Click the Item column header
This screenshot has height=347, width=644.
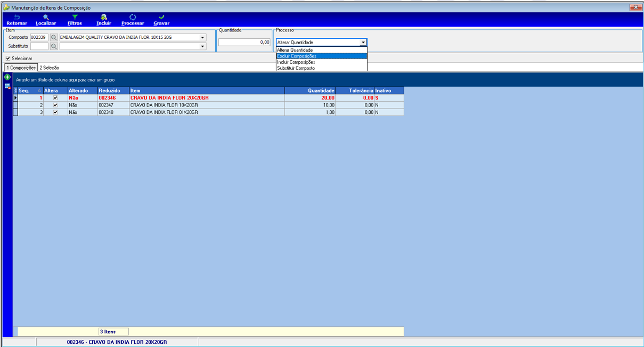pos(207,90)
